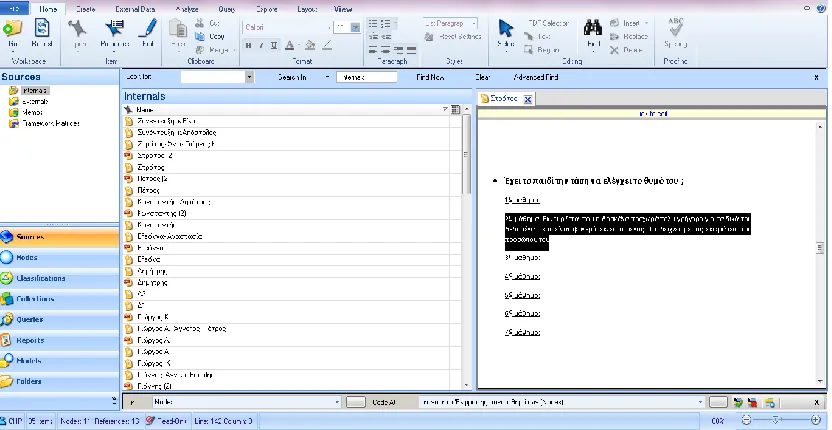Screen dimensions: 832x430
Task: Click the Go workspace folder icon
Action: pyautogui.click(x=12, y=28)
